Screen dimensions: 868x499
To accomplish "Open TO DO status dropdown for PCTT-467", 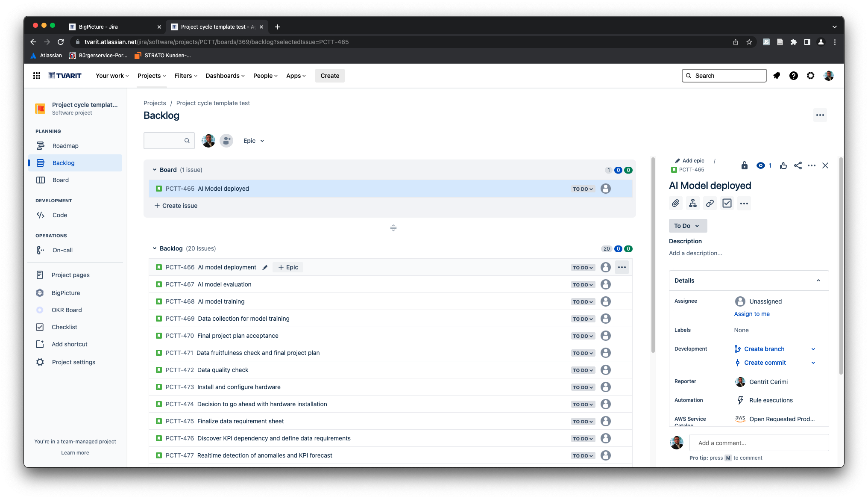I will (583, 285).
